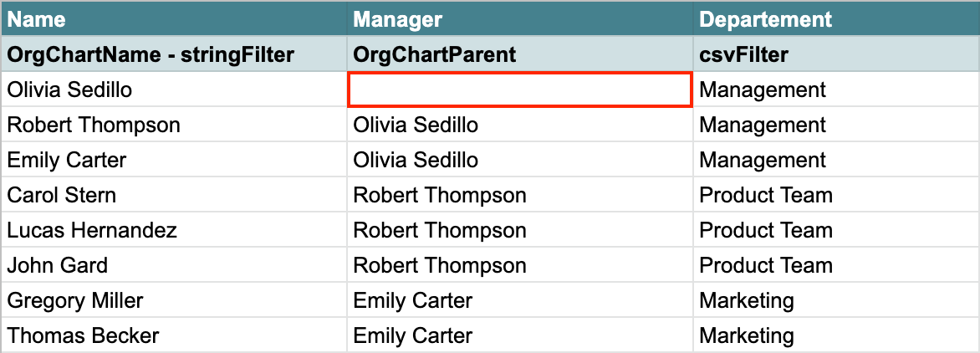Click the OrgChartParent cell
Image resolution: width=980 pixels, height=353 pixels.
(520, 54)
